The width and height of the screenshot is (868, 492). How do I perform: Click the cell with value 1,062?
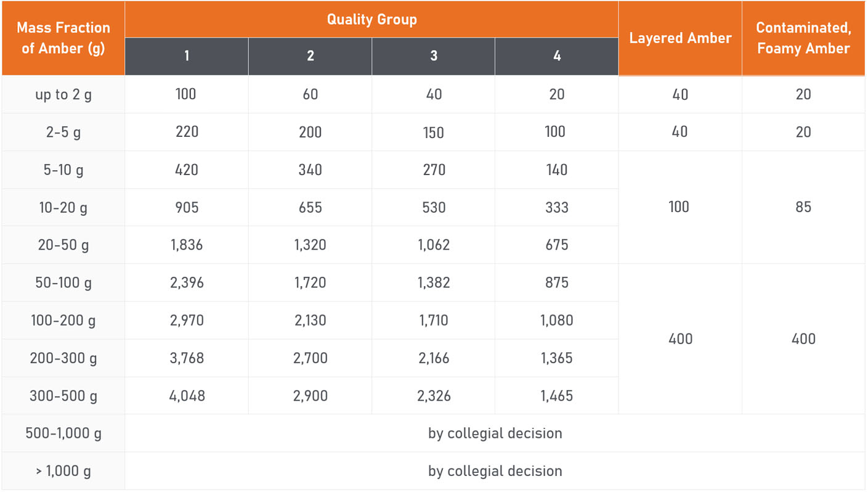coord(434,245)
